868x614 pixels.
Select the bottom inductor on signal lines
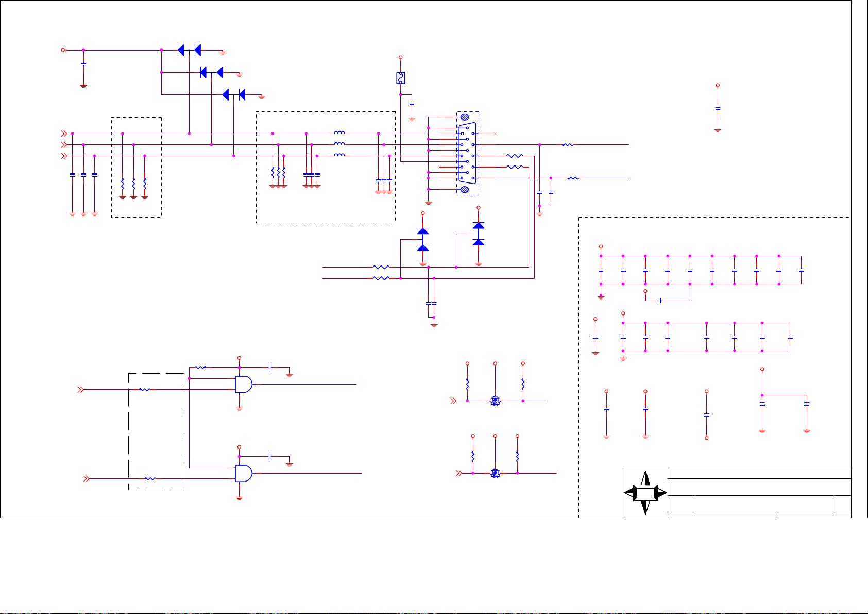(x=339, y=155)
